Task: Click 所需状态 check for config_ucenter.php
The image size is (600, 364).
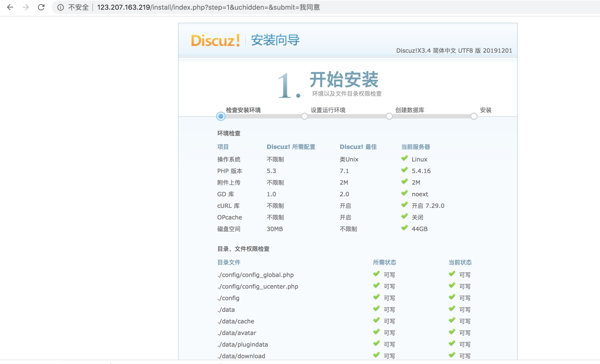Action: pos(376,286)
